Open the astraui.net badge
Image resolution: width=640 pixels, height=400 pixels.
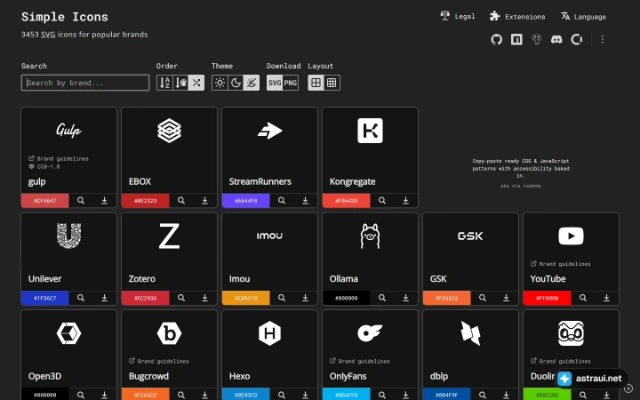tap(591, 378)
